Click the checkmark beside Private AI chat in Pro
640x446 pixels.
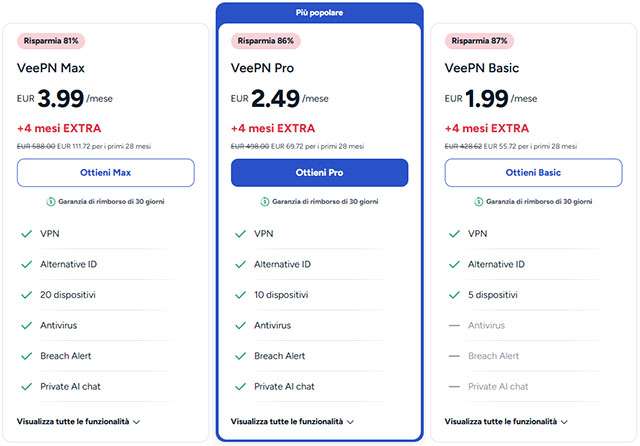pyautogui.click(x=239, y=386)
